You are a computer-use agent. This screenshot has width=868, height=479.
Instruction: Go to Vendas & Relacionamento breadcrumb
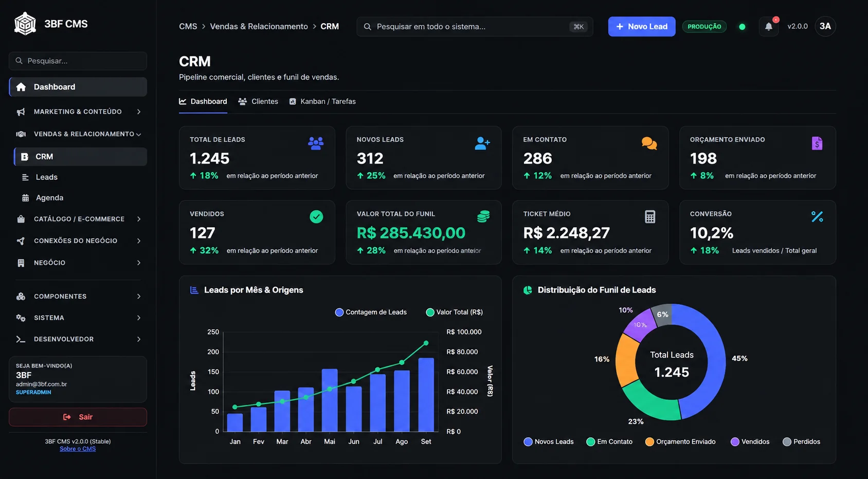(259, 27)
